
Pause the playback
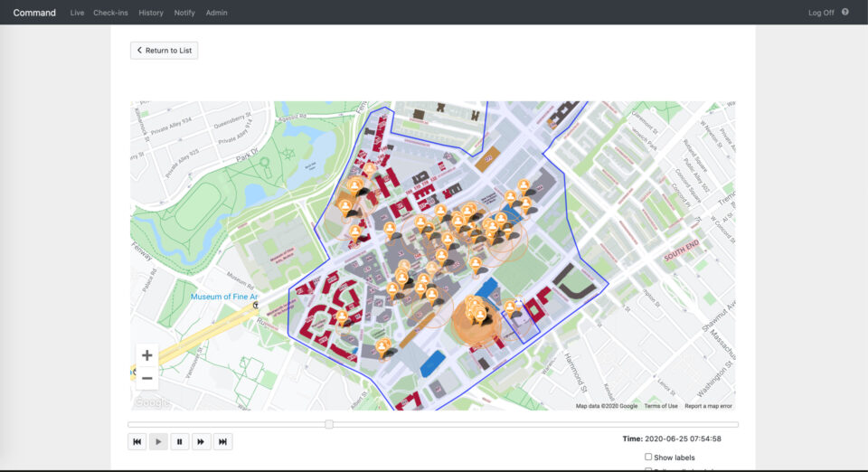point(179,441)
